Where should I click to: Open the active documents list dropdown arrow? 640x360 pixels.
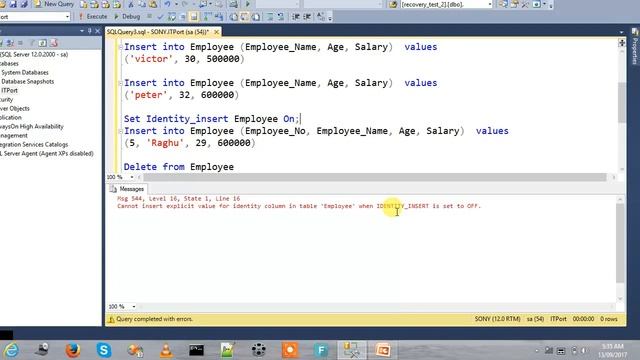point(622,32)
